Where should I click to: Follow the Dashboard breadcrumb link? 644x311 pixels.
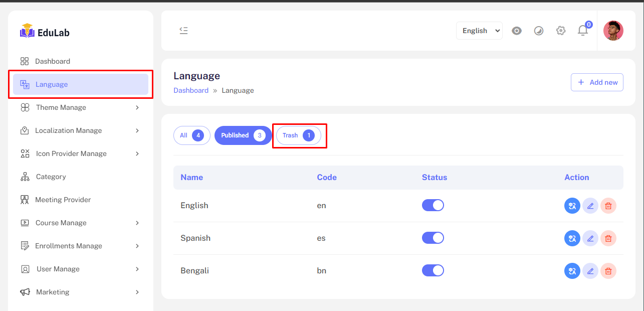click(x=191, y=90)
